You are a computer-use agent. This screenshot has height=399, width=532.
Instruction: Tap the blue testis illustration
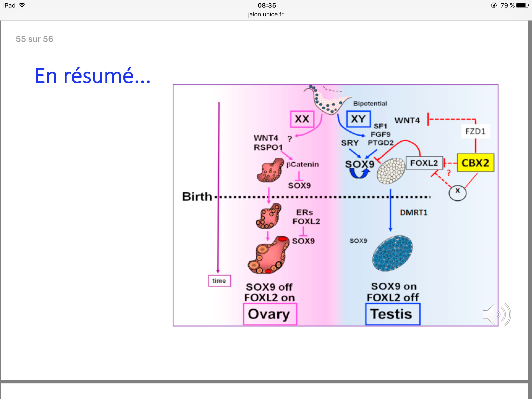[392, 253]
